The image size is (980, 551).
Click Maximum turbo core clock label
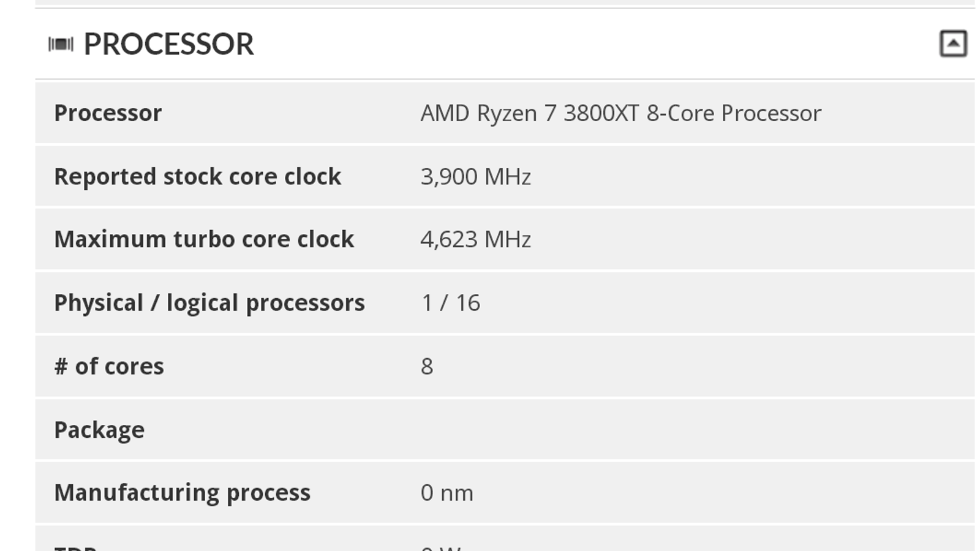[204, 239]
